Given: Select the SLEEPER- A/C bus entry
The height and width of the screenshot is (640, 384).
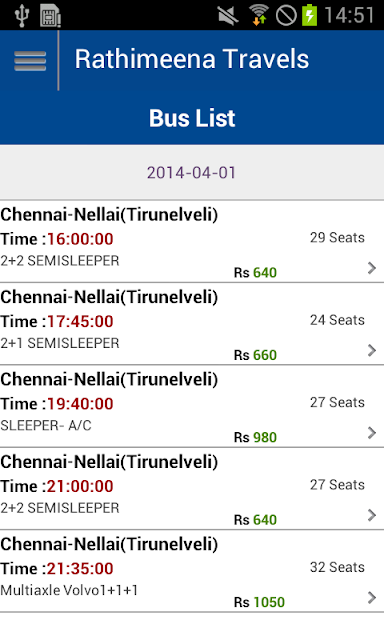Looking at the screenshot, I should (192, 407).
